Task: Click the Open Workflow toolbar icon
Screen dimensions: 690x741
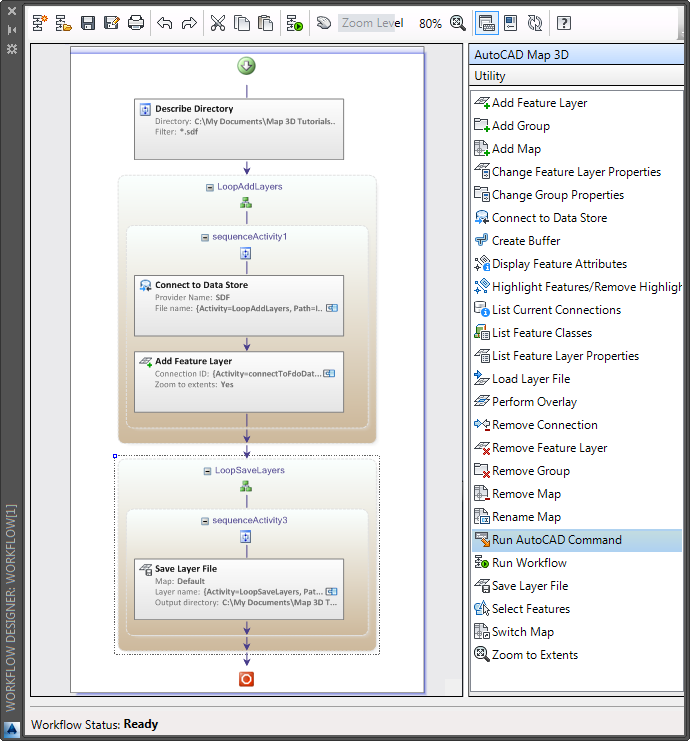Action: (63, 23)
